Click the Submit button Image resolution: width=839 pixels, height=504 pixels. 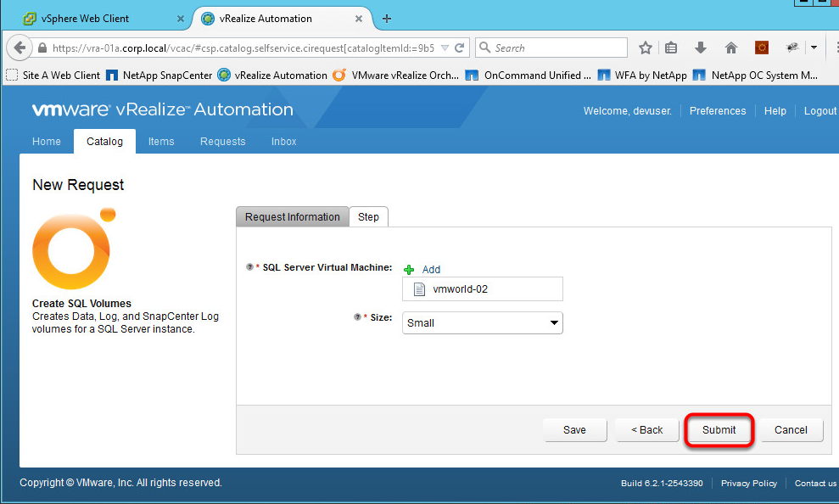click(x=719, y=429)
